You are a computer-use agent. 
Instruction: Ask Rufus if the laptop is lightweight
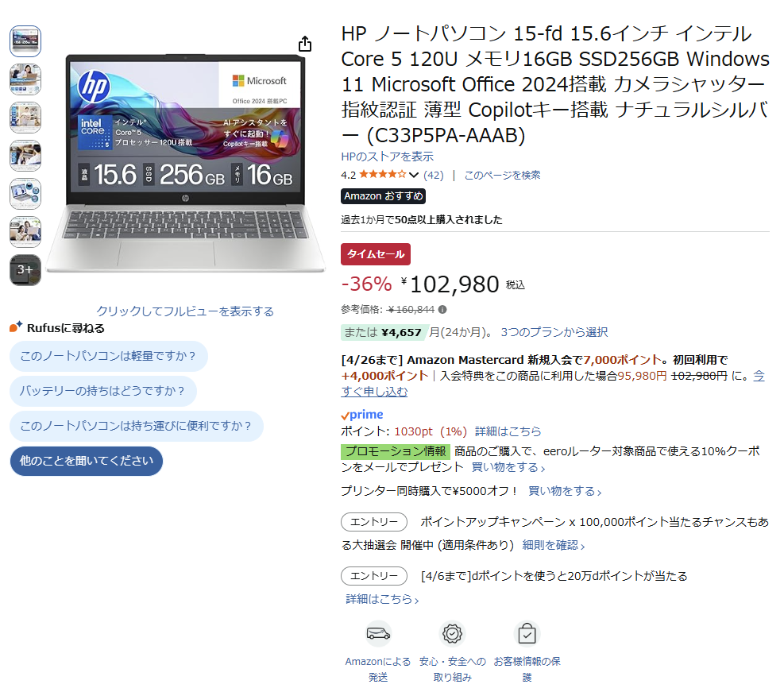pos(109,356)
